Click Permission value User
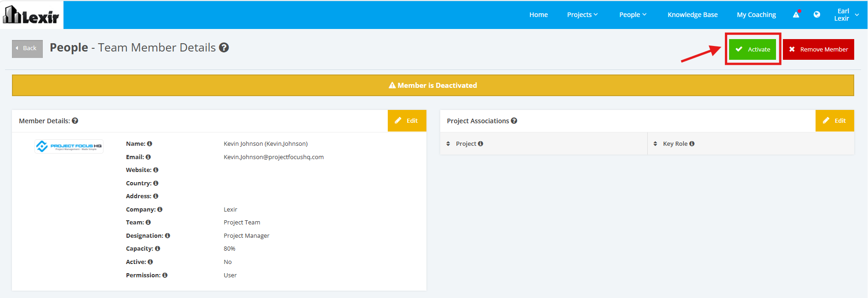The height and width of the screenshot is (298, 868). [x=230, y=275]
